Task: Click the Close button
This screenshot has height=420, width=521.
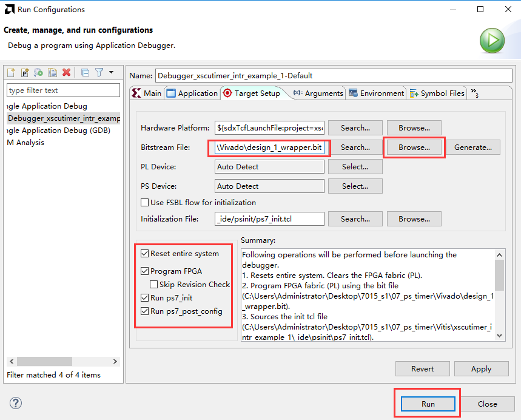Action: (x=488, y=404)
